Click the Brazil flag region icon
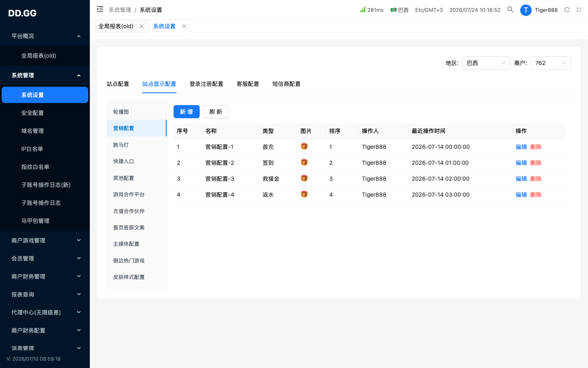588x368 pixels. pos(394,10)
